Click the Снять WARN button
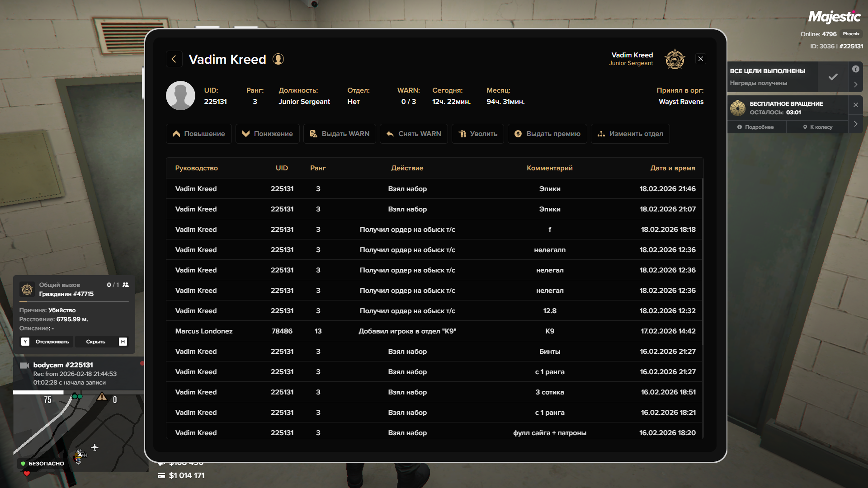Screen dimensions: 868x488 pyautogui.click(x=414, y=134)
